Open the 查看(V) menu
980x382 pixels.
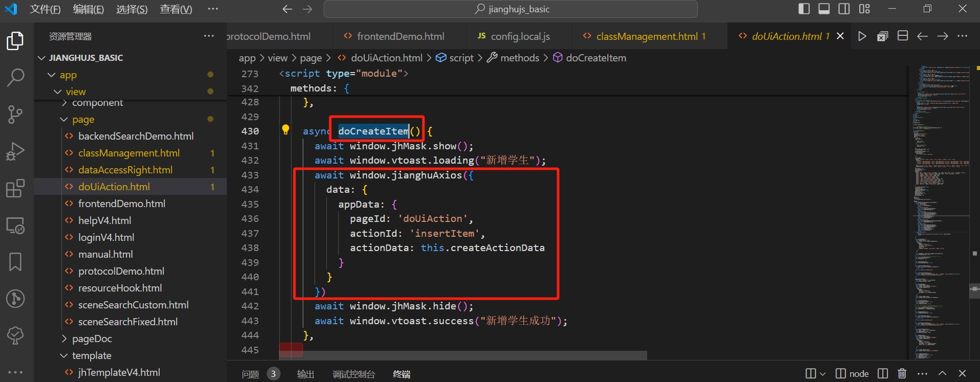tap(176, 9)
